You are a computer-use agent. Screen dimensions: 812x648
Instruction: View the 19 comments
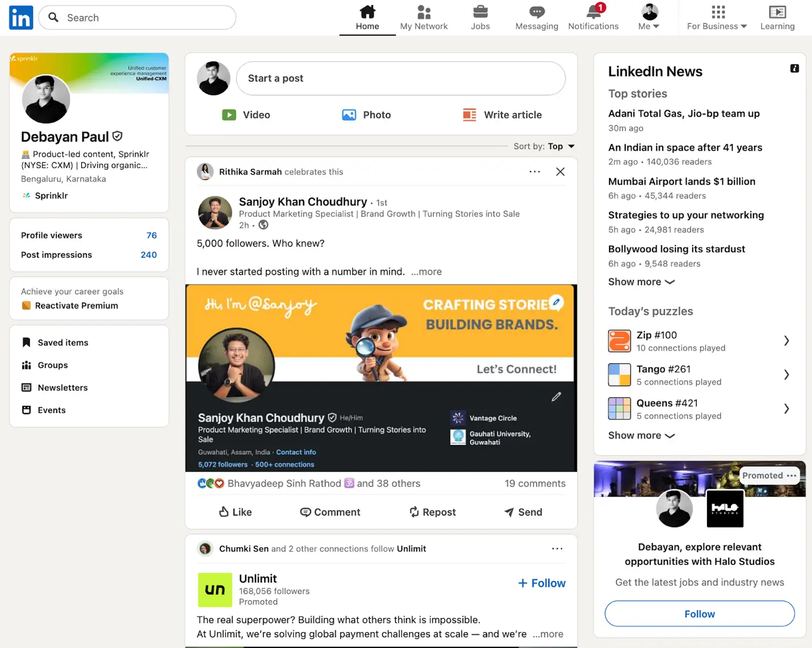pos(535,483)
